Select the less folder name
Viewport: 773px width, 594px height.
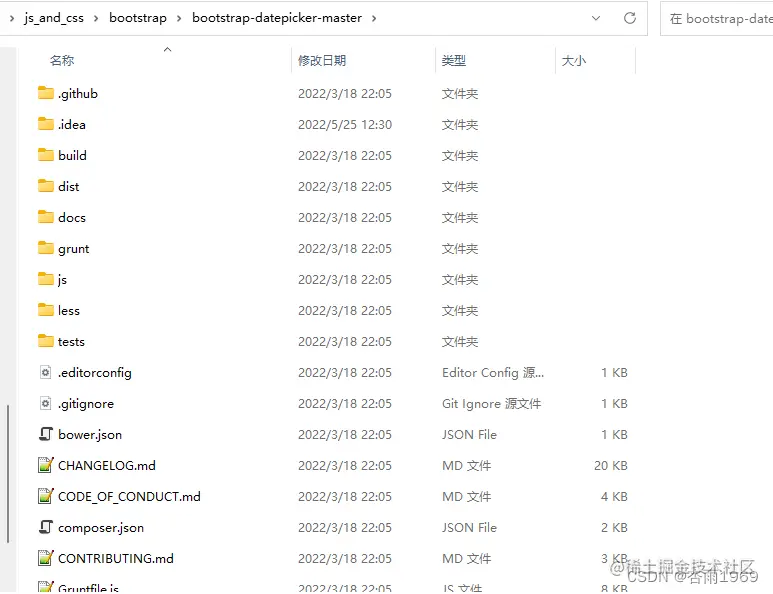pos(69,311)
